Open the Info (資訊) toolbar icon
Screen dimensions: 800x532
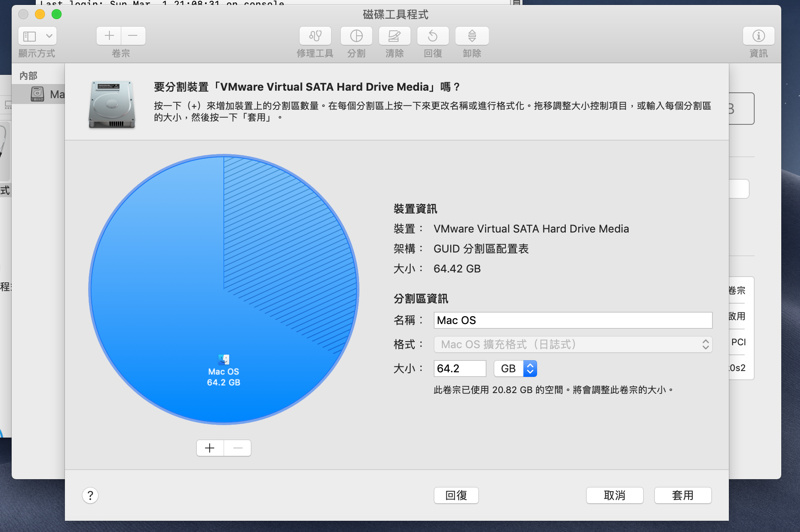pyautogui.click(x=758, y=36)
